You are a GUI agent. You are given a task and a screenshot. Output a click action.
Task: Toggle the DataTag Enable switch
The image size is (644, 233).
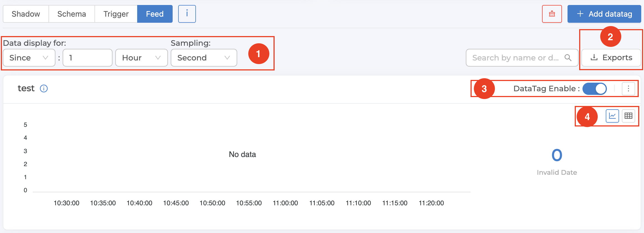(x=594, y=89)
